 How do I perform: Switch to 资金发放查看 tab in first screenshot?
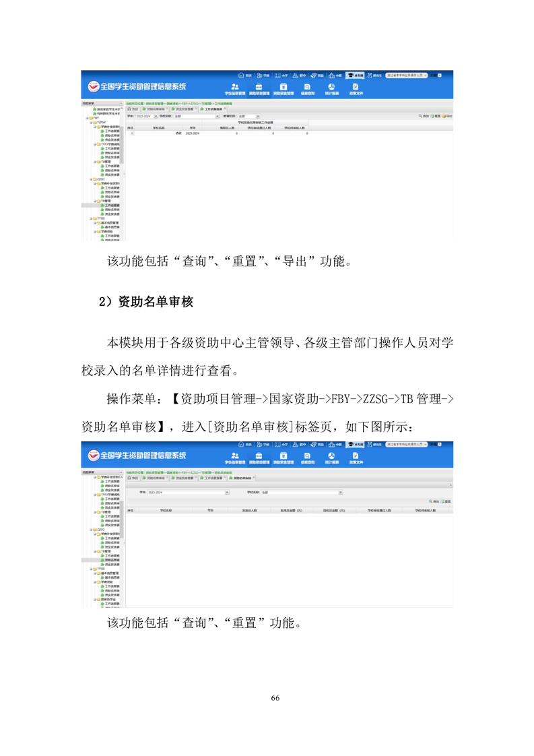tap(184, 109)
